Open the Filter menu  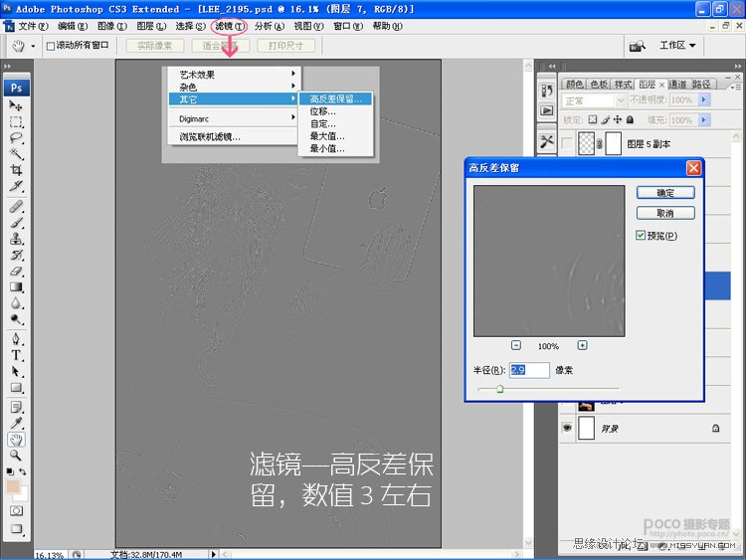(230, 26)
